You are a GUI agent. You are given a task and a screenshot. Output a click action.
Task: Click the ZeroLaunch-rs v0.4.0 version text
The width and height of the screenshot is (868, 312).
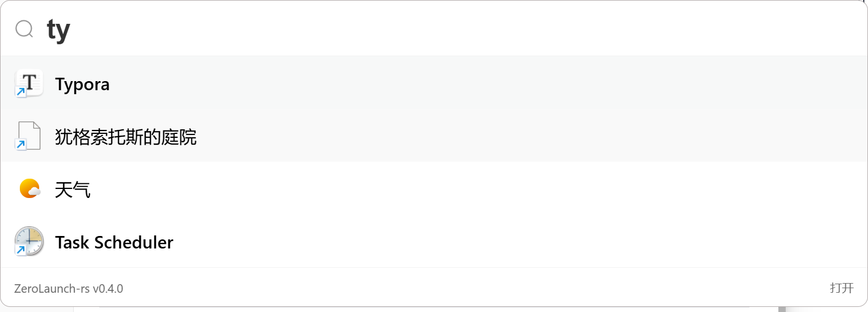(69, 289)
